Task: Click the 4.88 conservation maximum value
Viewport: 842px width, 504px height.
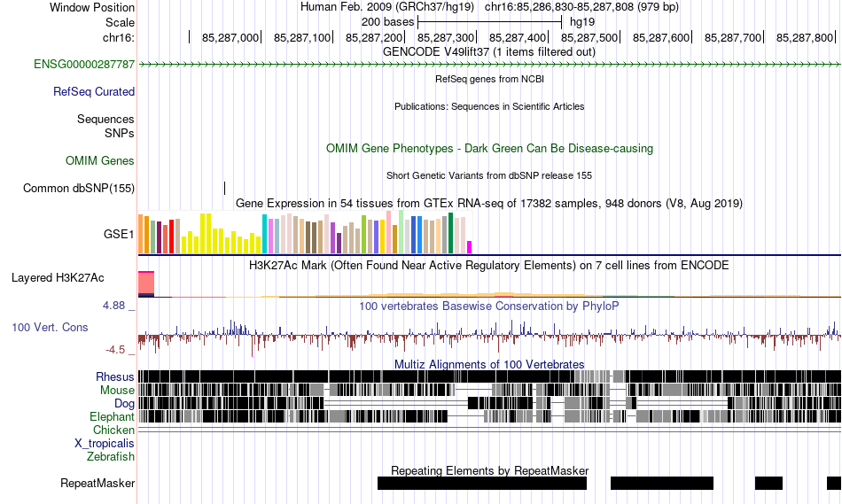Action: click(x=113, y=306)
